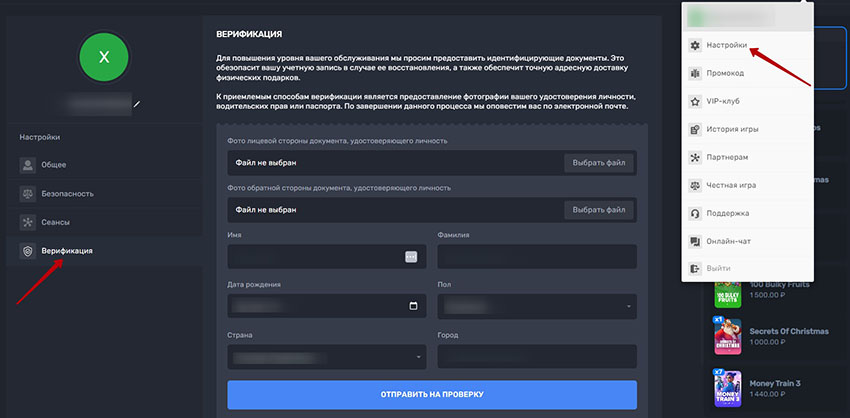Click the person icon beside Общее
This screenshot has height=418, width=850.
pyautogui.click(x=28, y=165)
